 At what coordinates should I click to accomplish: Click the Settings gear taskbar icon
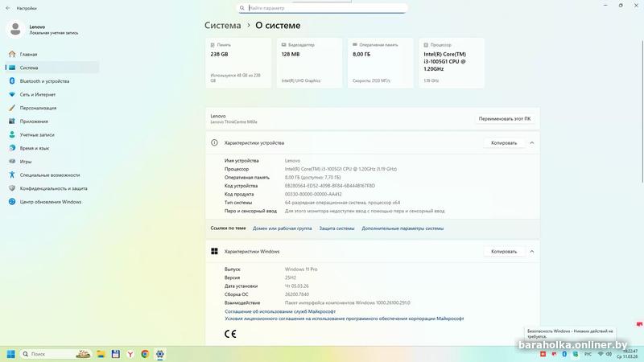[x=159, y=354]
